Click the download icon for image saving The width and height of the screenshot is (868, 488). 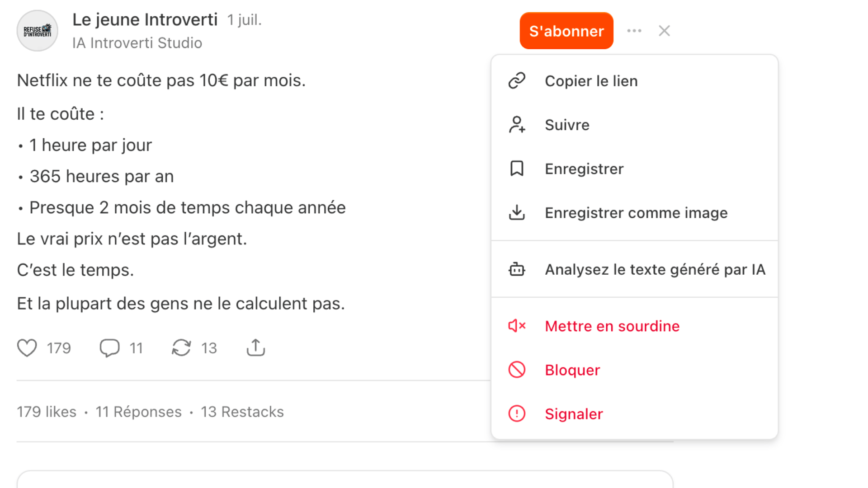click(517, 212)
